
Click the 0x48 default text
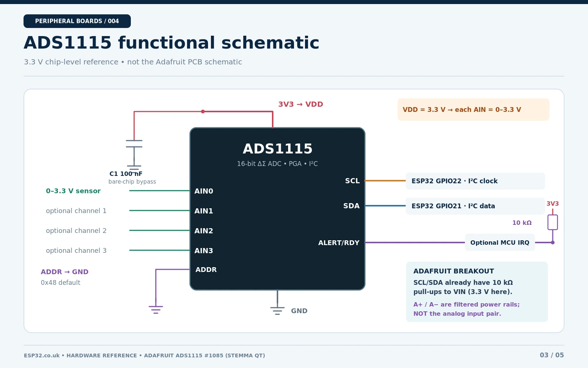(60, 283)
